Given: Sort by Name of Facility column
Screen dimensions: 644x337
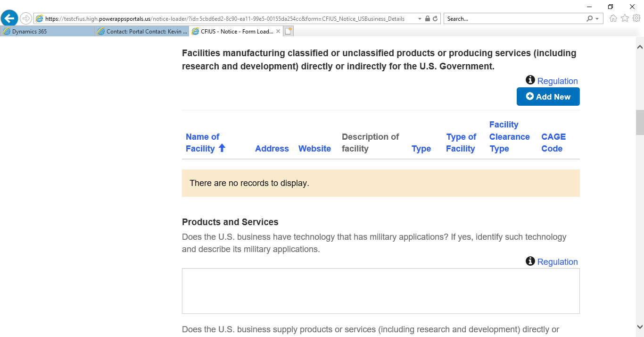Looking at the screenshot, I should point(203,143).
